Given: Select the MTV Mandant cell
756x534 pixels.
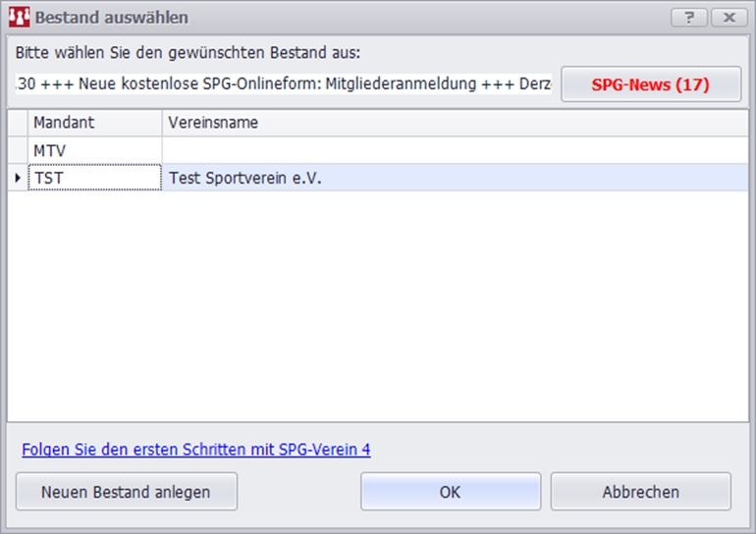Looking at the screenshot, I should click(95, 150).
